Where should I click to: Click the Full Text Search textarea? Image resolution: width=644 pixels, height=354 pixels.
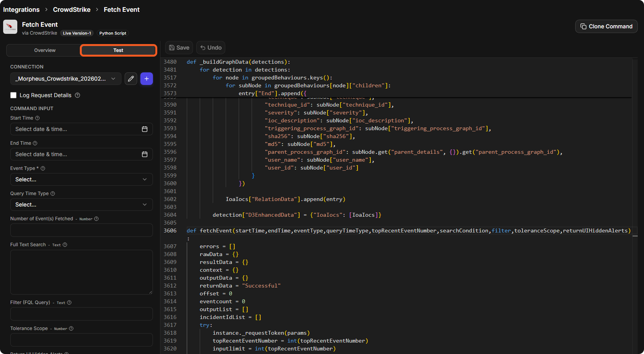(81, 272)
